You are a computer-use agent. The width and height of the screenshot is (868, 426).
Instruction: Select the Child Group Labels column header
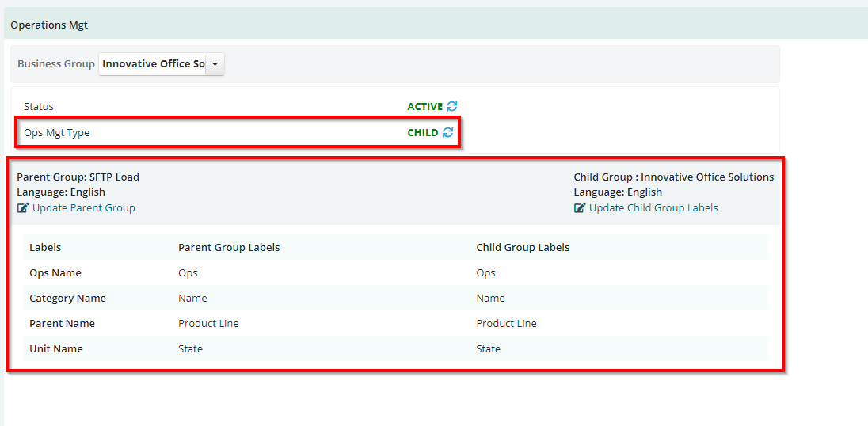(x=523, y=247)
